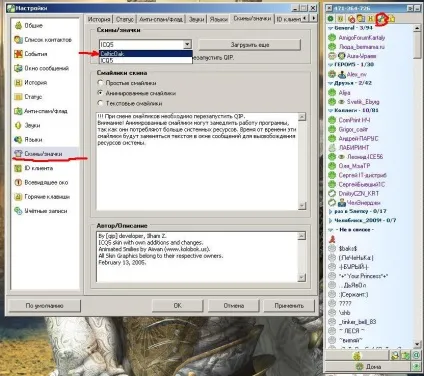Click green round icon in QIP toolbar
This screenshot has width=424, height=376.
click(330, 19)
